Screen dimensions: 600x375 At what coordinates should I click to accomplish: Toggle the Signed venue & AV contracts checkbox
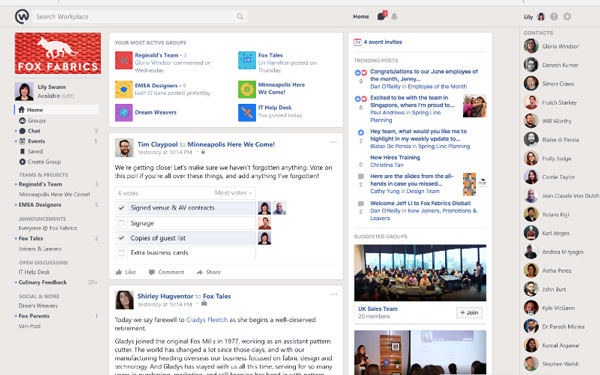(x=121, y=208)
